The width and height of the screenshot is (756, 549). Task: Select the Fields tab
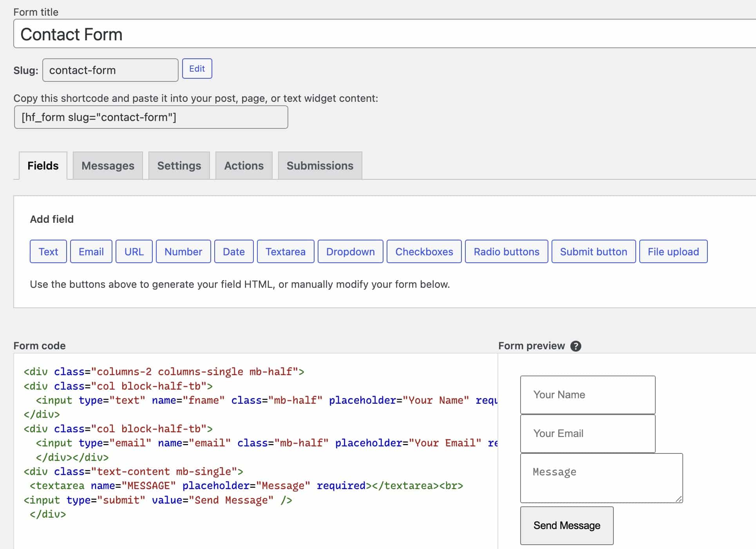[42, 165]
